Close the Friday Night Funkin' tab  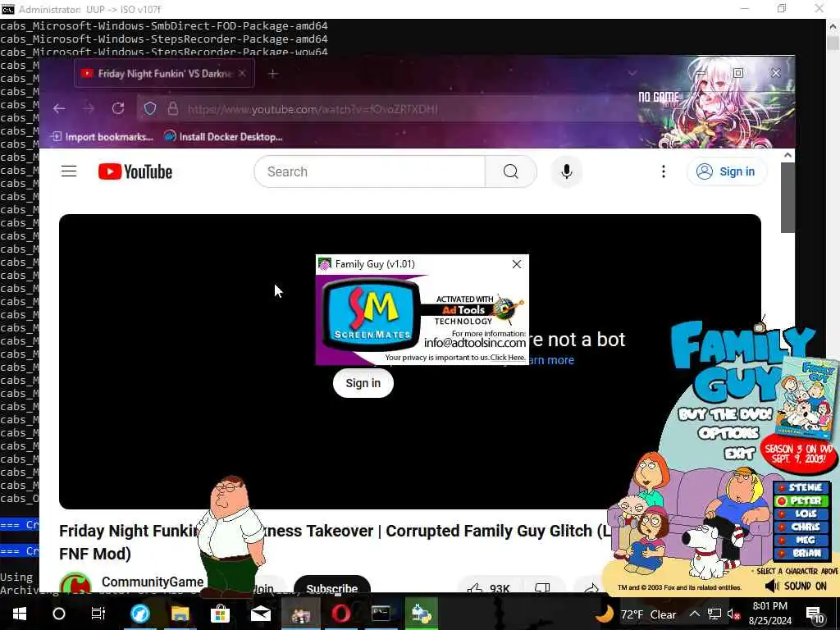[x=242, y=73]
